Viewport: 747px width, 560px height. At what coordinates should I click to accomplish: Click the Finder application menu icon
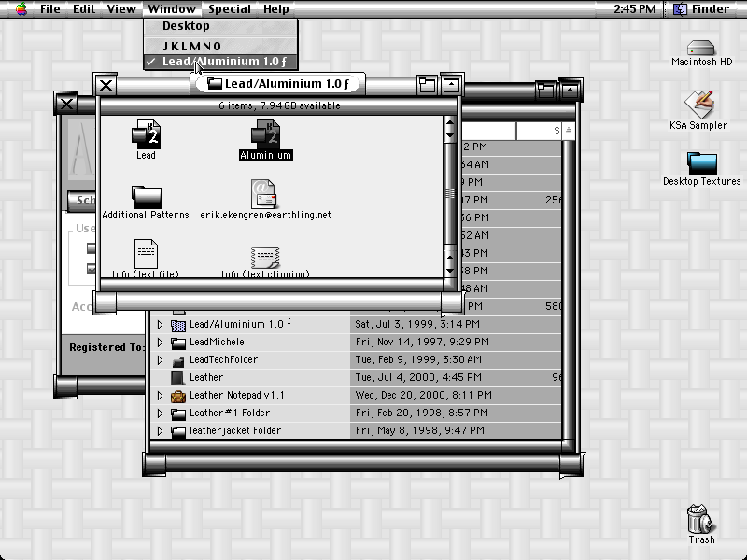(x=680, y=9)
